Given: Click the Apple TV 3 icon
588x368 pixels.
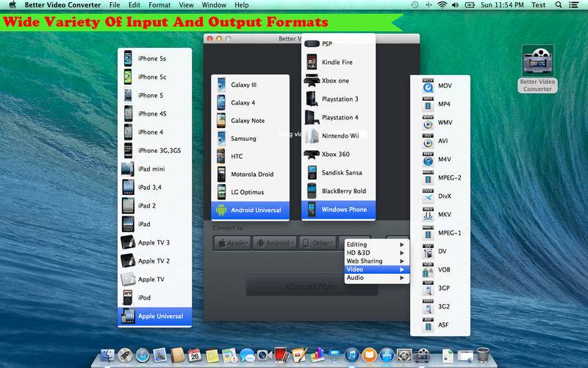Looking at the screenshot, I should pos(128,242).
